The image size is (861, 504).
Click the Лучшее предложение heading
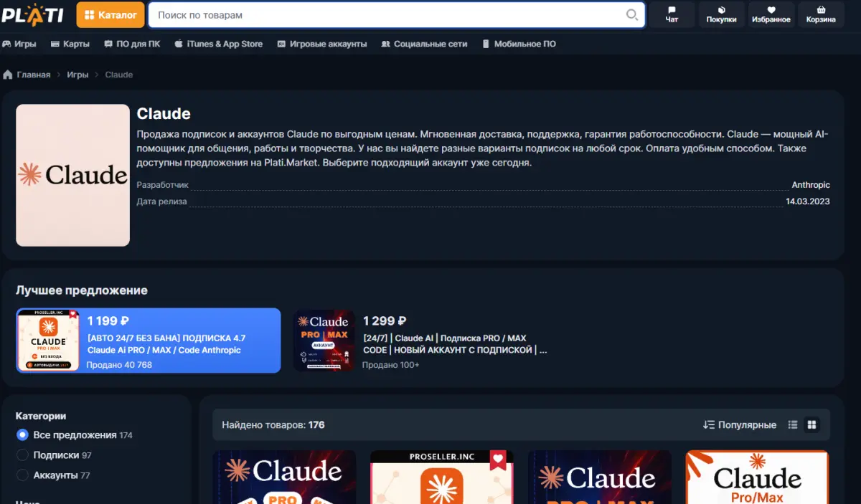pyautogui.click(x=82, y=290)
